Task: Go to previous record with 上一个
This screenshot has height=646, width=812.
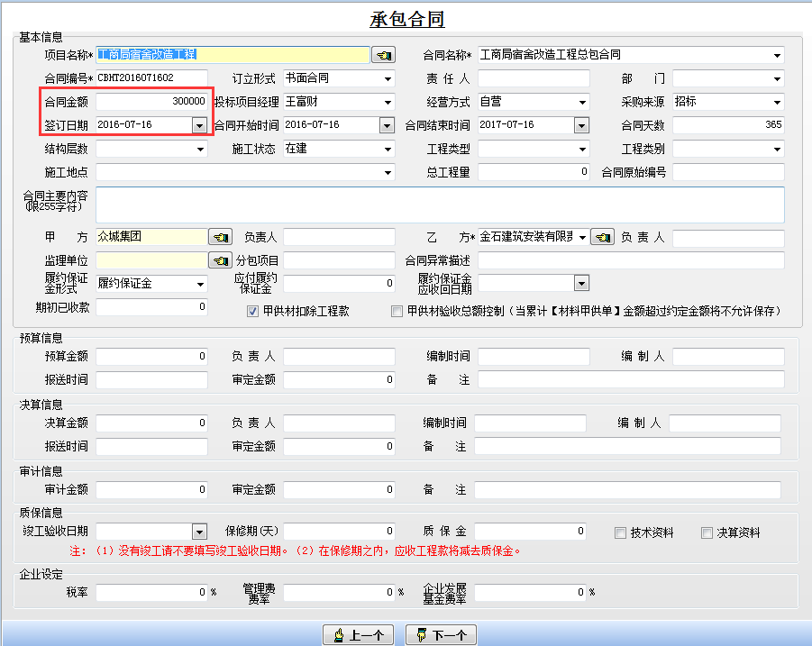Action: click(358, 635)
